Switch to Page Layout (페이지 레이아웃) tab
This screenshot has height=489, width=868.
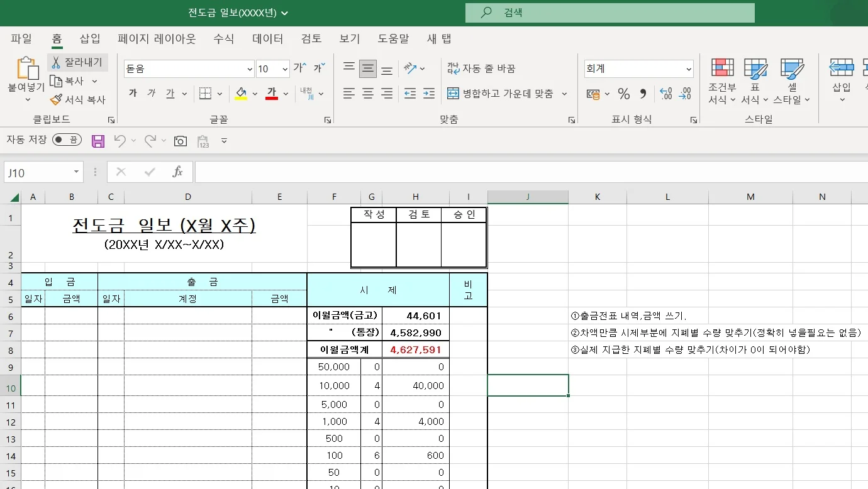pos(157,39)
